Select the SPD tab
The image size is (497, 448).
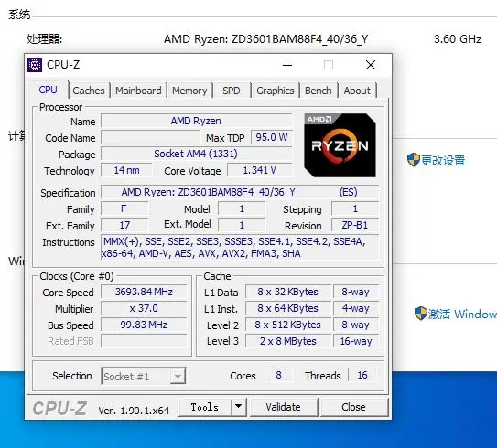tap(232, 91)
